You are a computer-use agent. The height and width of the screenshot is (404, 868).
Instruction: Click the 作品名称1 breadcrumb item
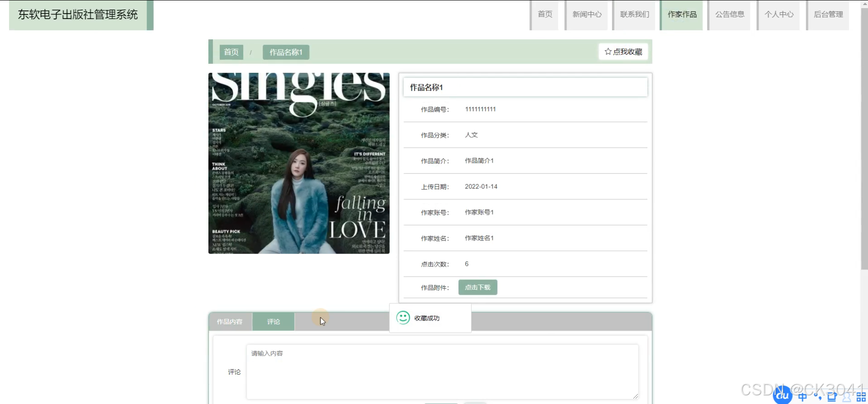[x=286, y=52]
